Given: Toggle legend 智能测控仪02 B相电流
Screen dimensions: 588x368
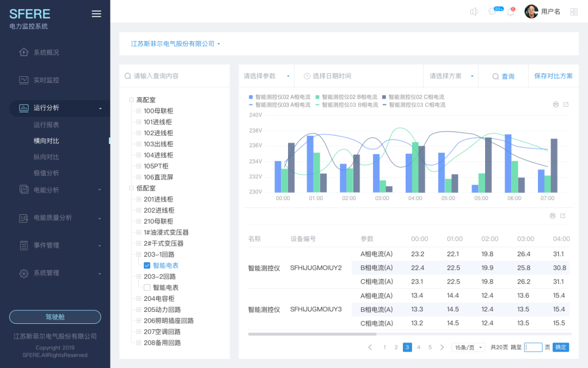Looking at the screenshot, I should pyautogui.click(x=346, y=97).
